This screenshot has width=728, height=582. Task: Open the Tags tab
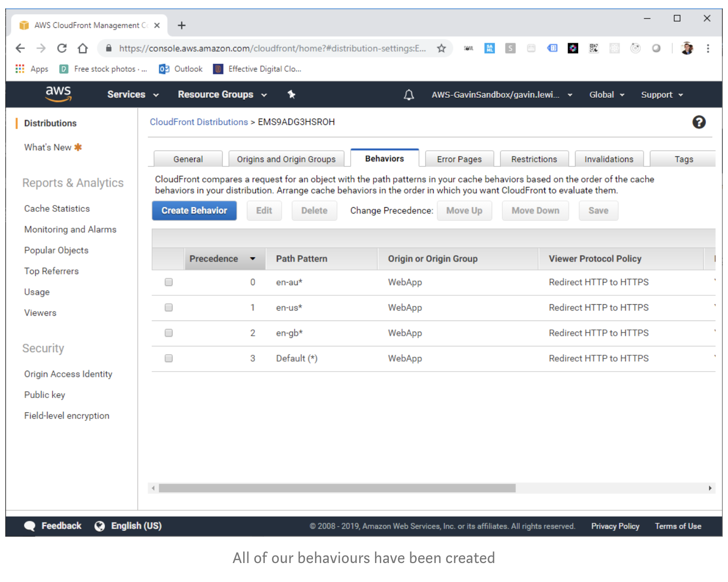684,159
